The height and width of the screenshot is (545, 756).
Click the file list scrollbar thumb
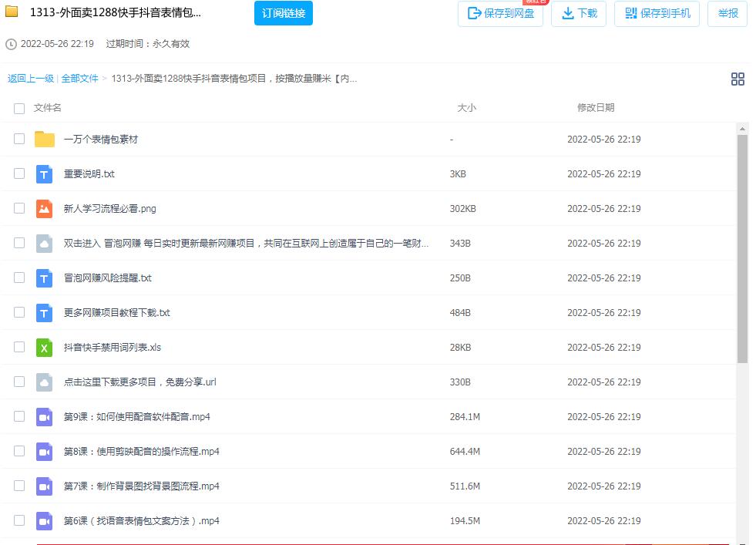742,248
